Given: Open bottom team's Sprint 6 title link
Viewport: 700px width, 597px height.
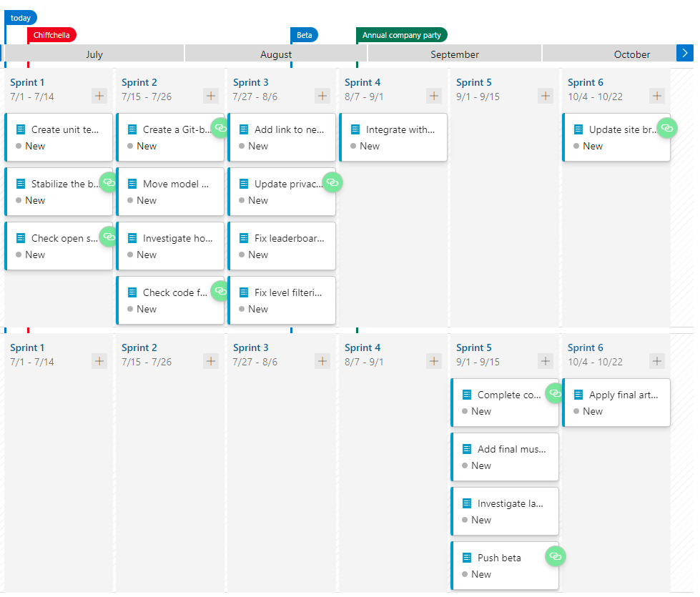Looking at the screenshot, I should coord(586,347).
